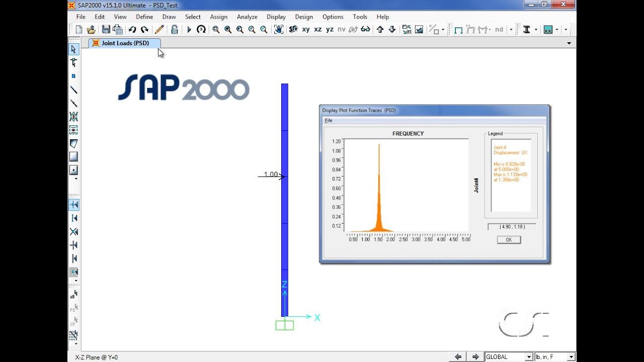Click the Zoom Out One Step icon
Viewport: 644px width, 362px height.
pos(264,30)
